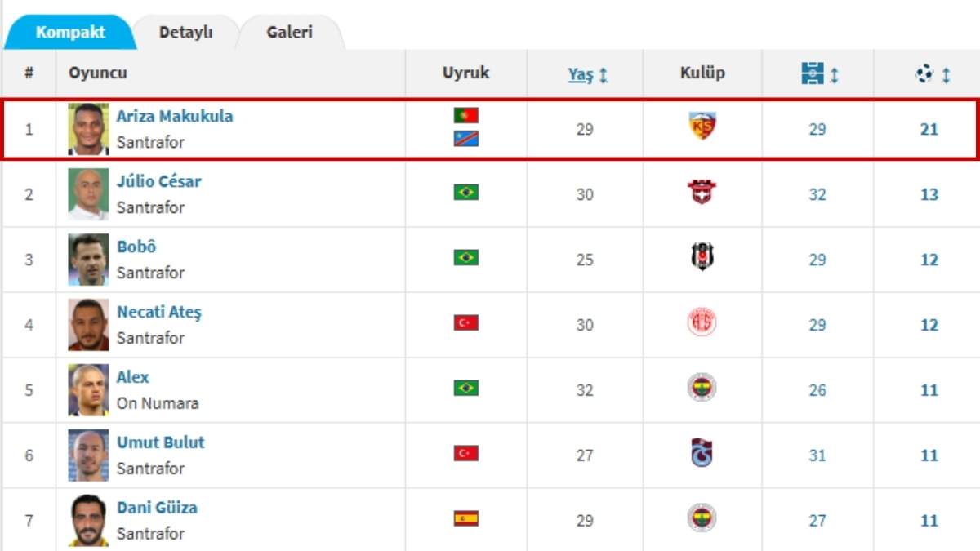Click Spain flag in Dani Güiza row
Screen dimensions: 980x551
click(466, 518)
